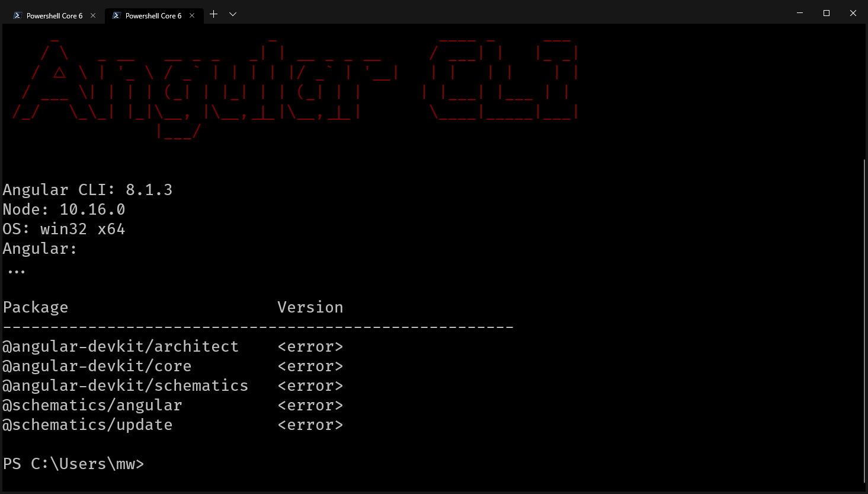Click the 'PS C:\Users\mw>' prompt

(x=73, y=464)
